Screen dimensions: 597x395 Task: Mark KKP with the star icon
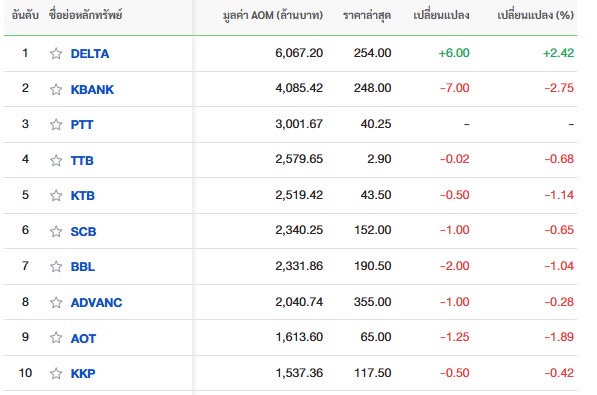click(56, 373)
